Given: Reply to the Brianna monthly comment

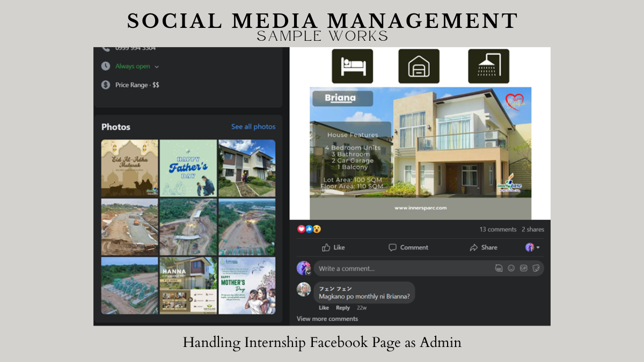Looking at the screenshot, I should click(x=343, y=308).
